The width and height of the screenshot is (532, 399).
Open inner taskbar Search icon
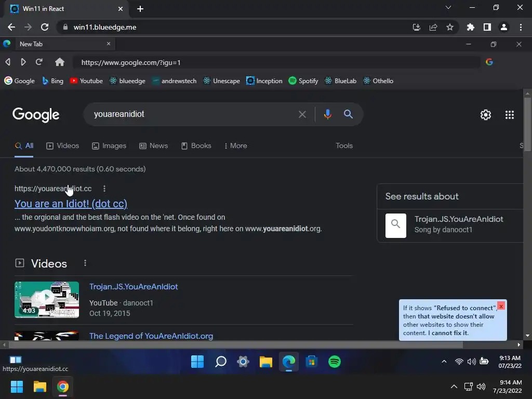220,362
